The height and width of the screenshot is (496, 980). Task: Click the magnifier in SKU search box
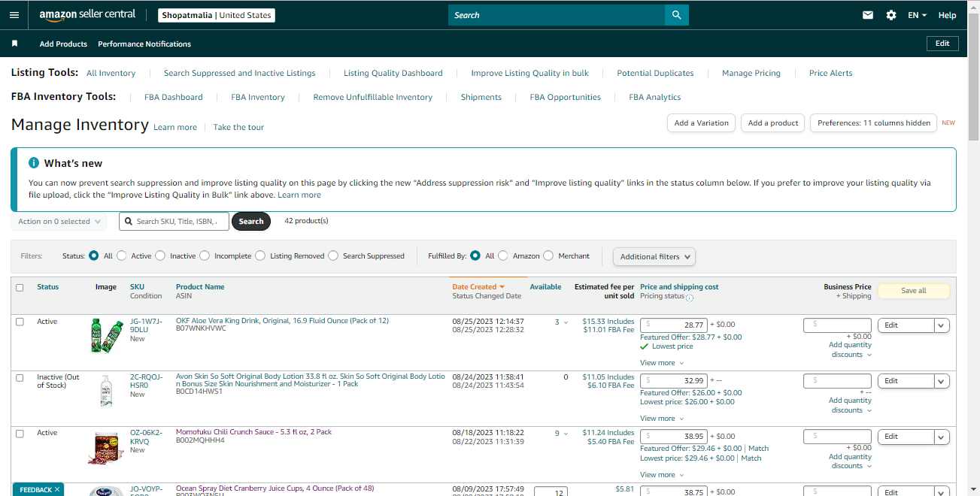(x=129, y=222)
